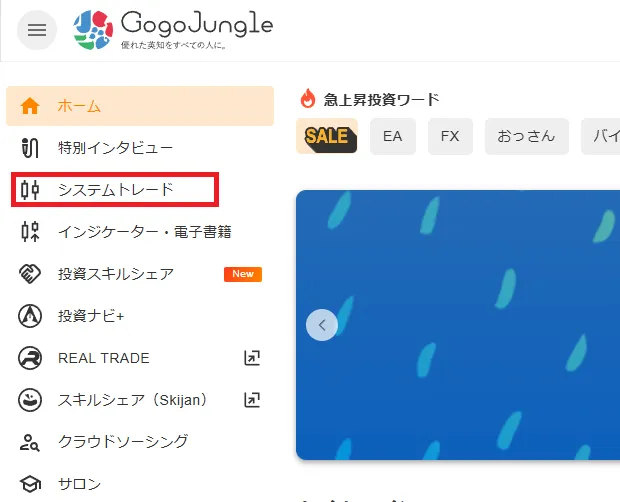Click the クラウドソーシング person-search icon
Screen dimensions: 620x502
(x=30, y=442)
